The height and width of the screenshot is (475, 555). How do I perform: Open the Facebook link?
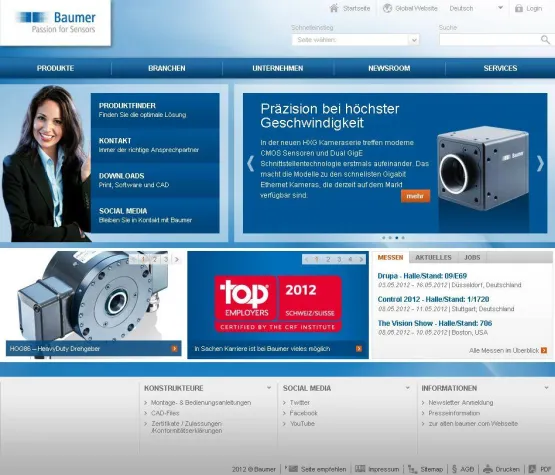coord(303,413)
